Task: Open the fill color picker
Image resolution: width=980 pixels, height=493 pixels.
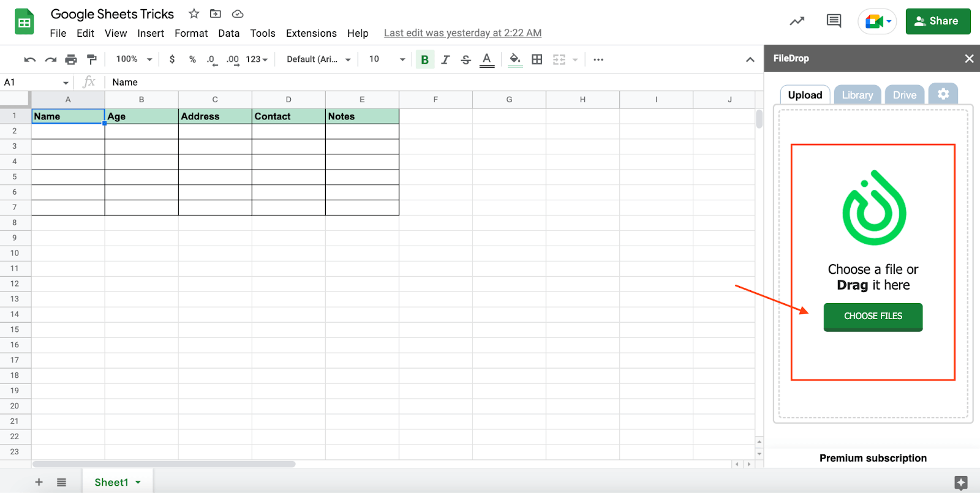Action: 515,59
